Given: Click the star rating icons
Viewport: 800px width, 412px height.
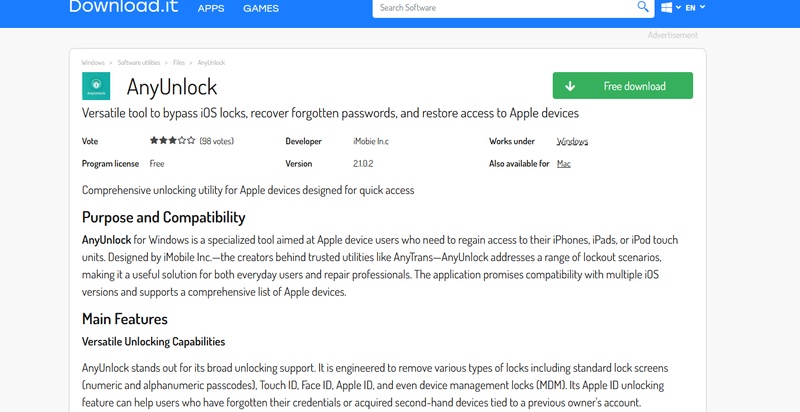Looking at the screenshot, I should click(x=172, y=140).
